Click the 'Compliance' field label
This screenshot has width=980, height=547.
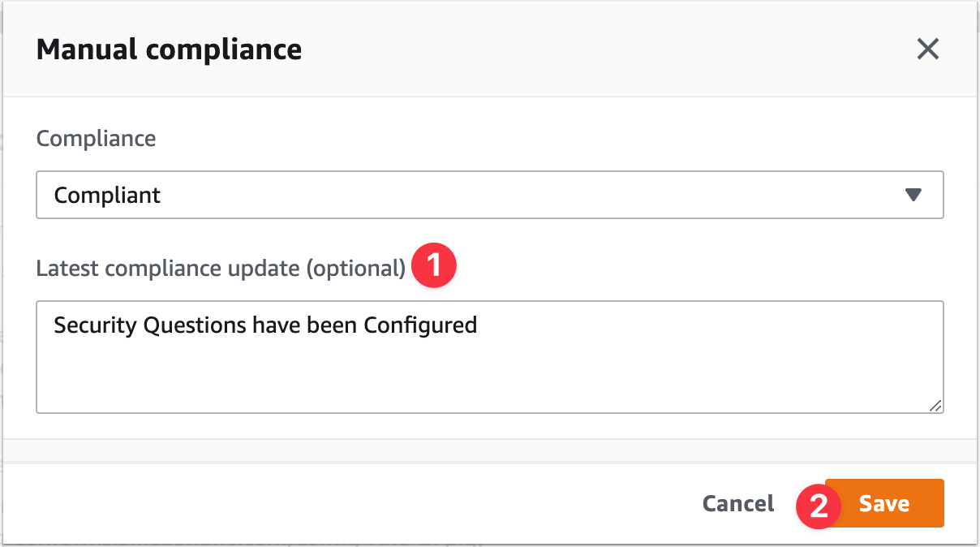[x=96, y=139]
